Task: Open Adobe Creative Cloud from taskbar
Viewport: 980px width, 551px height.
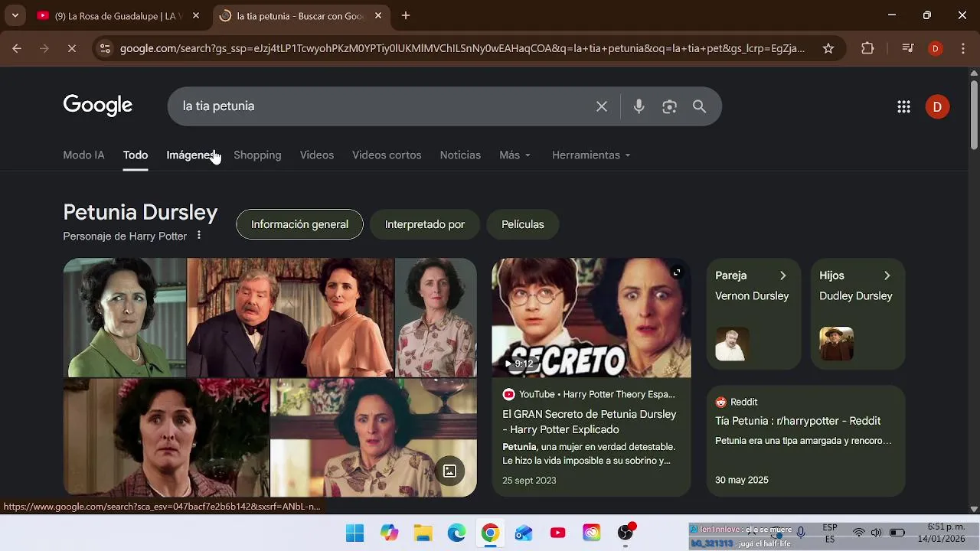Action: (591, 533)
